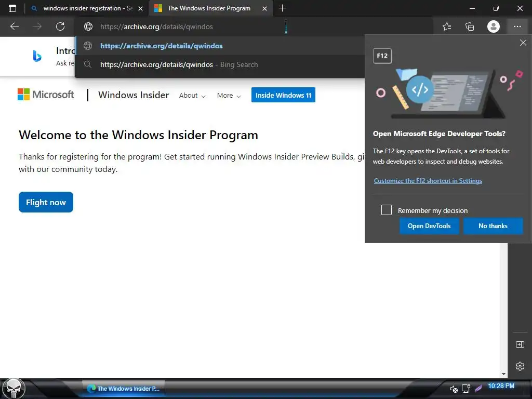Open the user profile avatar

point(494,26)
